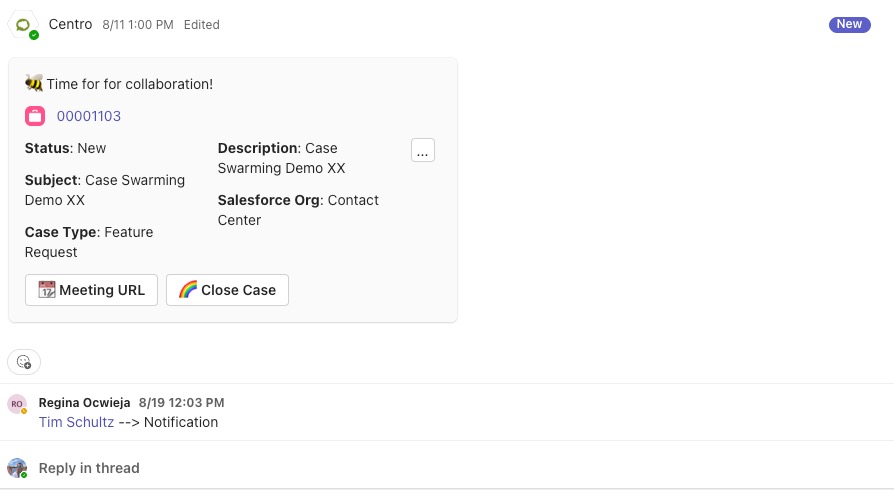Viewport: 894px width, 490px height.
Task: Open case number 00001103 link
Action: 88,116
